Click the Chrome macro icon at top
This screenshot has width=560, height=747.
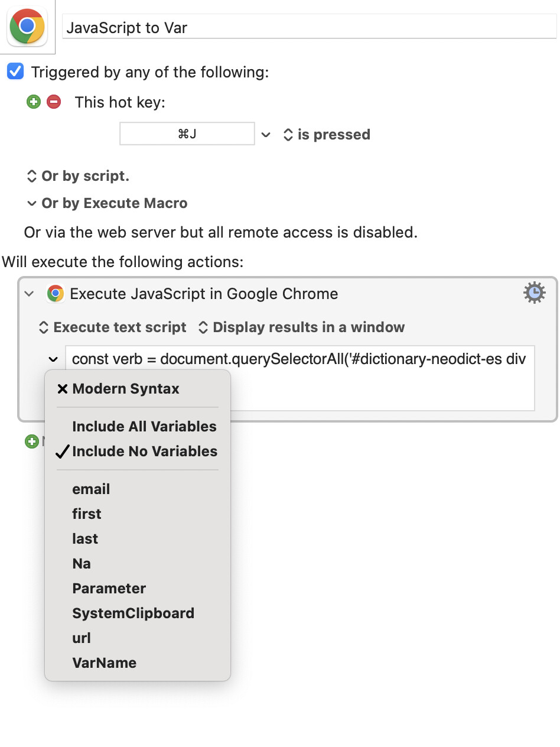coord(28,27)
